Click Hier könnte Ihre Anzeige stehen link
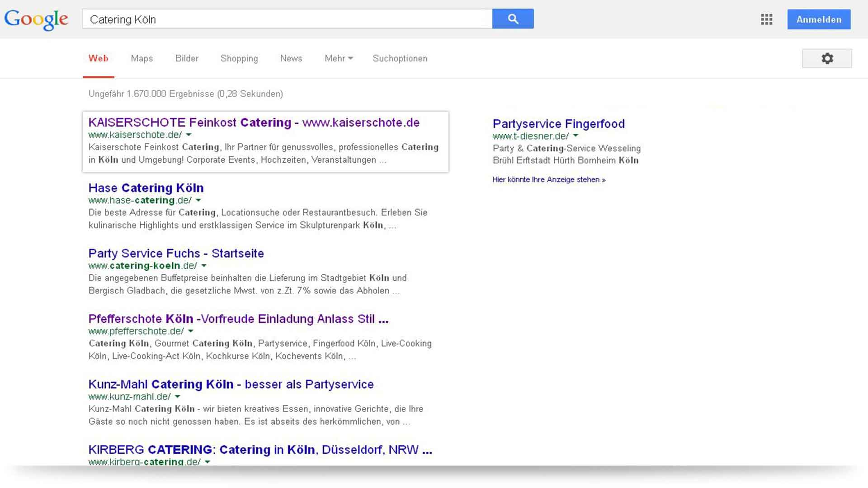The height and width of the screenshot is (488, 868). pos(549,179)
